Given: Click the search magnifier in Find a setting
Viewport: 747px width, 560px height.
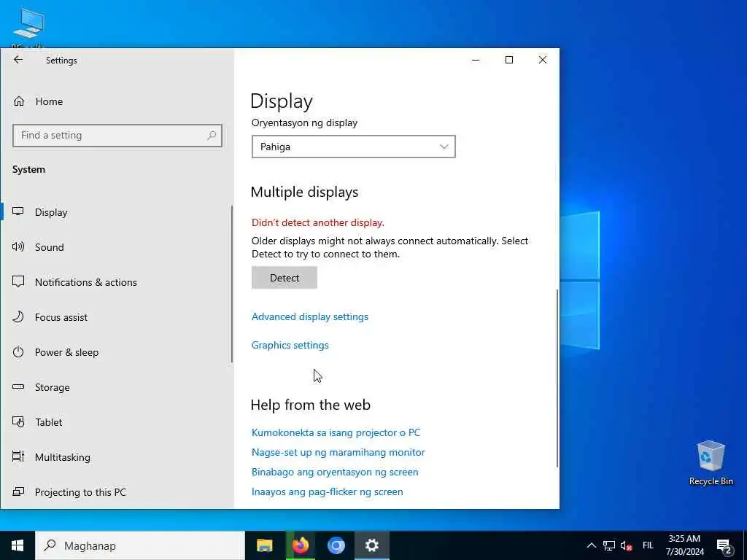Looking at the screenshot, I should pos(211,136).
